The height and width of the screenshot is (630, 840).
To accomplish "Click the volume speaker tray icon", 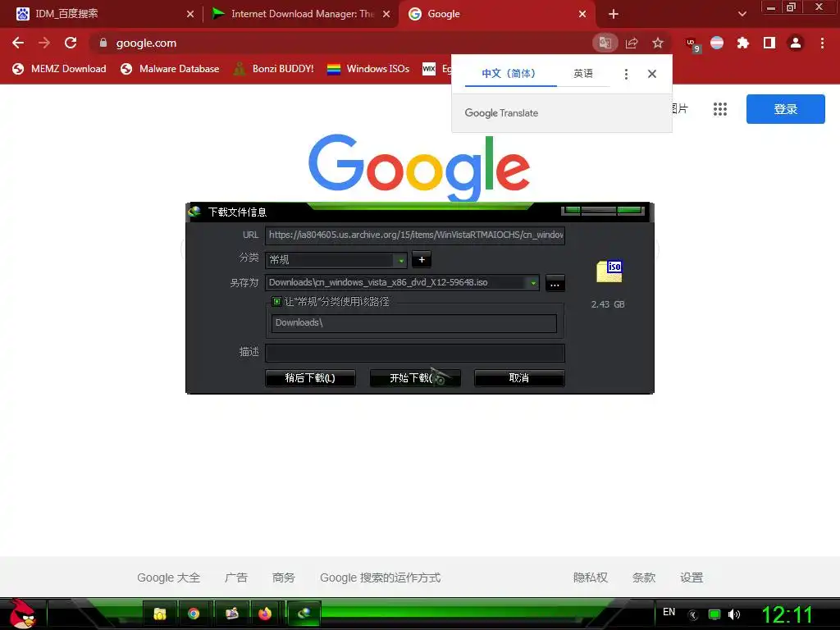I will point(734,614).
